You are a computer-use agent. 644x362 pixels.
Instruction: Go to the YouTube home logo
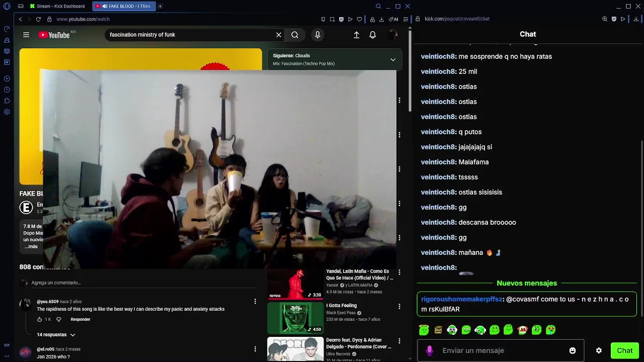[54, 35]
